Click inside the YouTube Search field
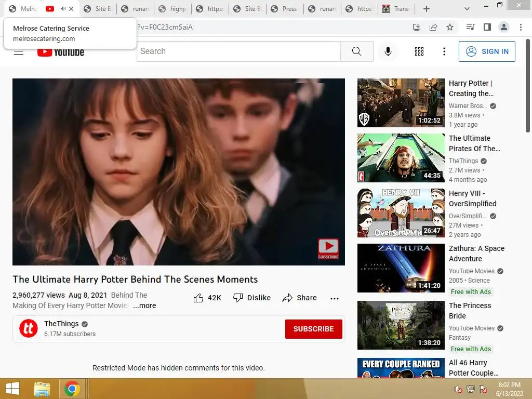The width and height of the screenshot is (532, 399). [238, 51]
